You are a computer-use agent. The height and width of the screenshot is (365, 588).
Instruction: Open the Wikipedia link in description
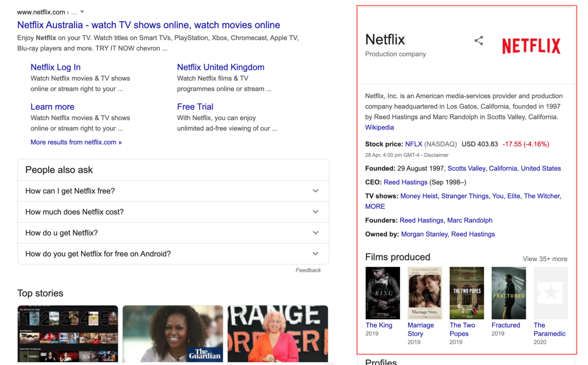[x=379, y=127]
